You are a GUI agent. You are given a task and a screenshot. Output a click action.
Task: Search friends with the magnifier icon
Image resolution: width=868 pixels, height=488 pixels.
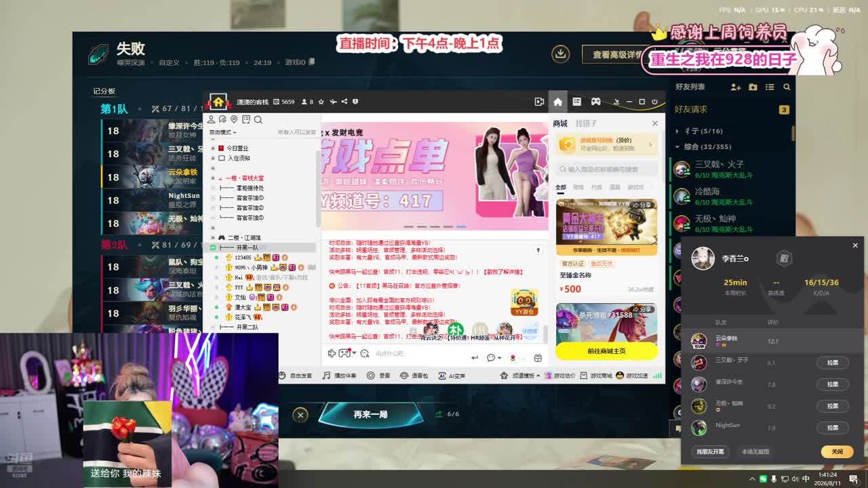[787, 87]
